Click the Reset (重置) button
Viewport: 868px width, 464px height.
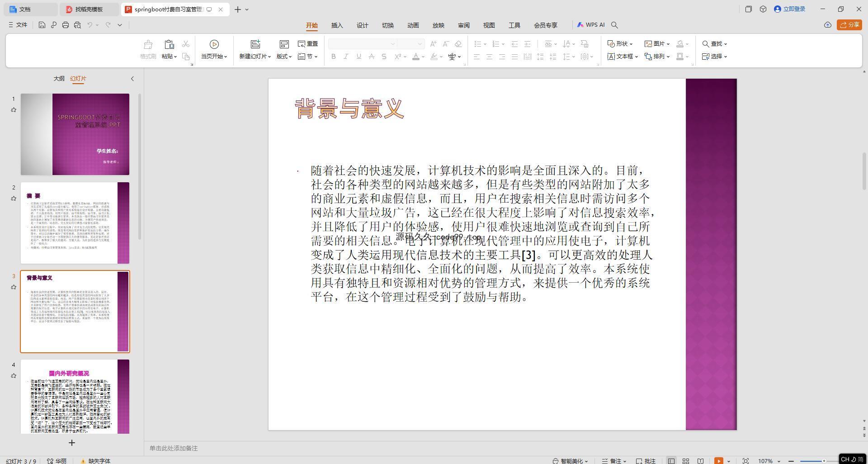308,44
